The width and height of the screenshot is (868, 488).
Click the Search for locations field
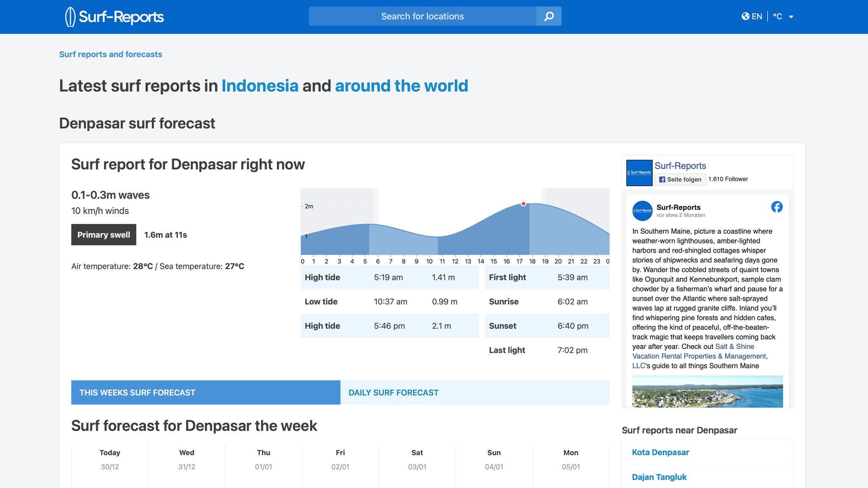click(422, 16)
